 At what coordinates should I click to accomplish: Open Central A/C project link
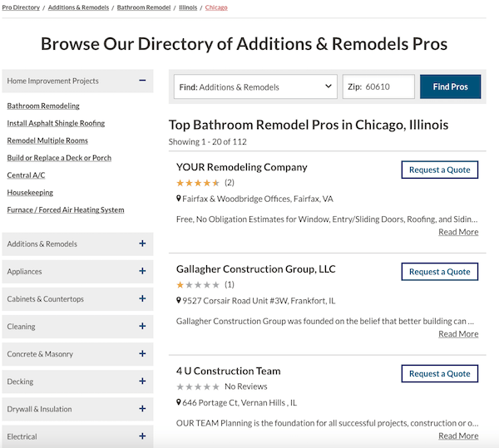tap(26, 175)
